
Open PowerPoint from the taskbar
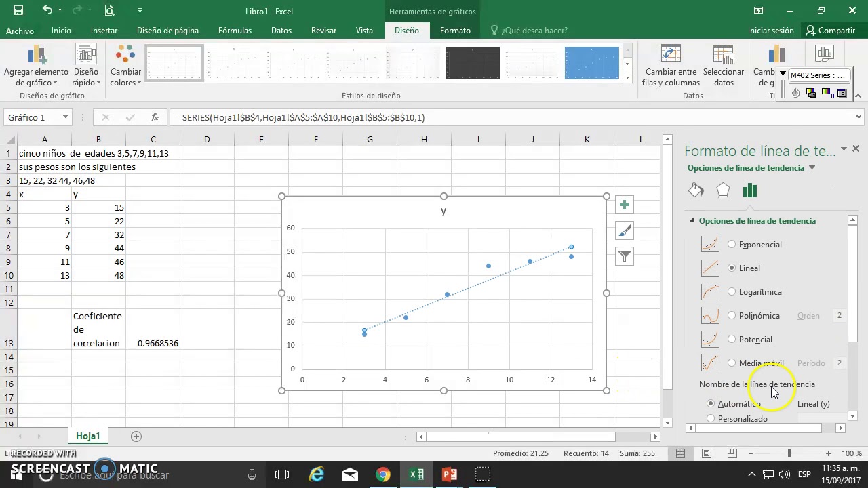(450, 474)
